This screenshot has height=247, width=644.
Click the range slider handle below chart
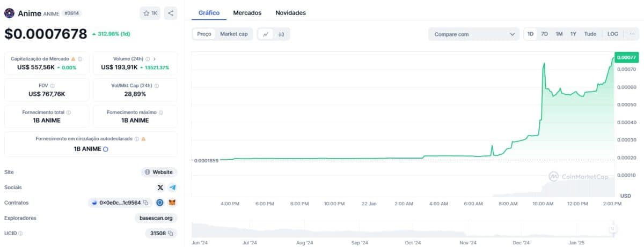point(612,229)
